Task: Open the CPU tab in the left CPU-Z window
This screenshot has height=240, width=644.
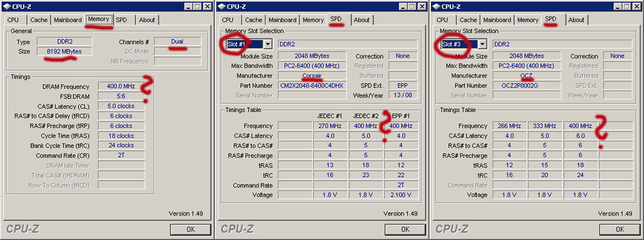Action: coord(13,20)
